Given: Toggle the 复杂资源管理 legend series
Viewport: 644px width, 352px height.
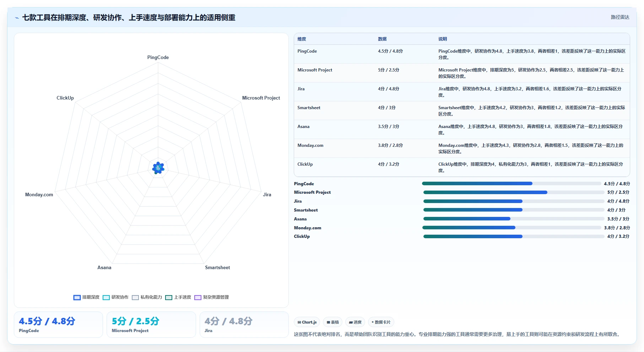Looking at the screenshot, I should pos(211,297).
